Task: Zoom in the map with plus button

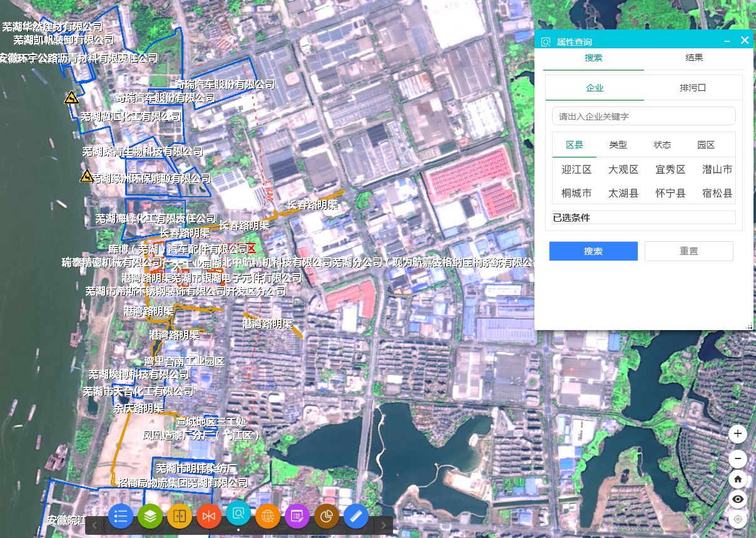Action: point(738,433)
